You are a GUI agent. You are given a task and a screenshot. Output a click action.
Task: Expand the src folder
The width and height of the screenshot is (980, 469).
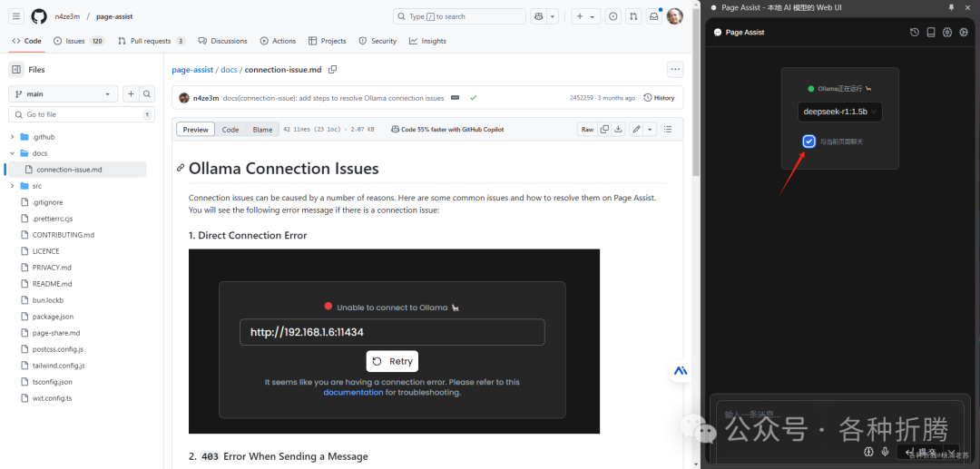tap(12, 186)
